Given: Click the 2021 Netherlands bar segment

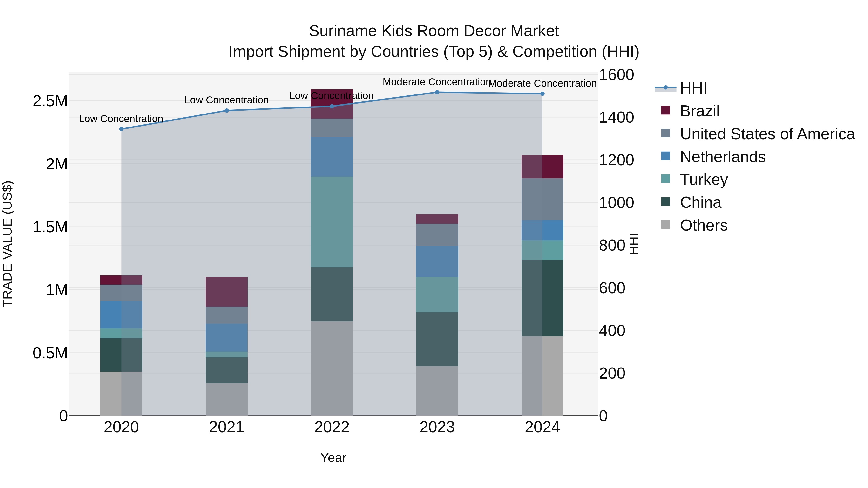Looking at the screenshot, I should point(227,338).
